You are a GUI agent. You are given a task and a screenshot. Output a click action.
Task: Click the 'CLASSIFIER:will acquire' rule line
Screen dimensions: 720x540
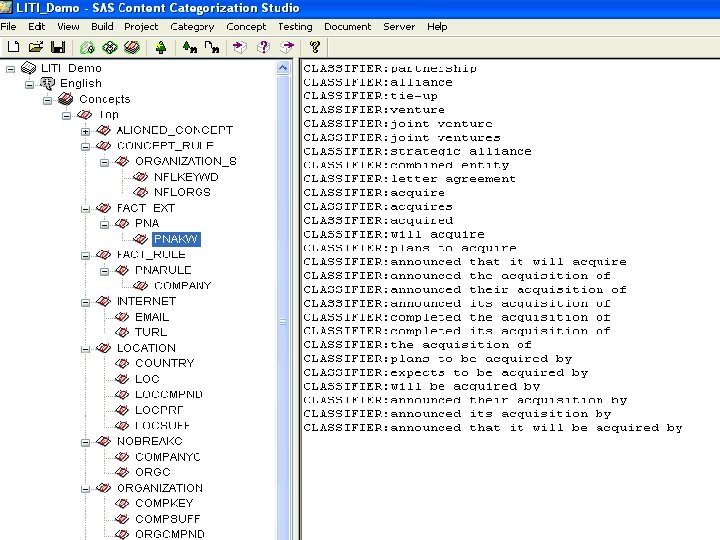(394, 234)
